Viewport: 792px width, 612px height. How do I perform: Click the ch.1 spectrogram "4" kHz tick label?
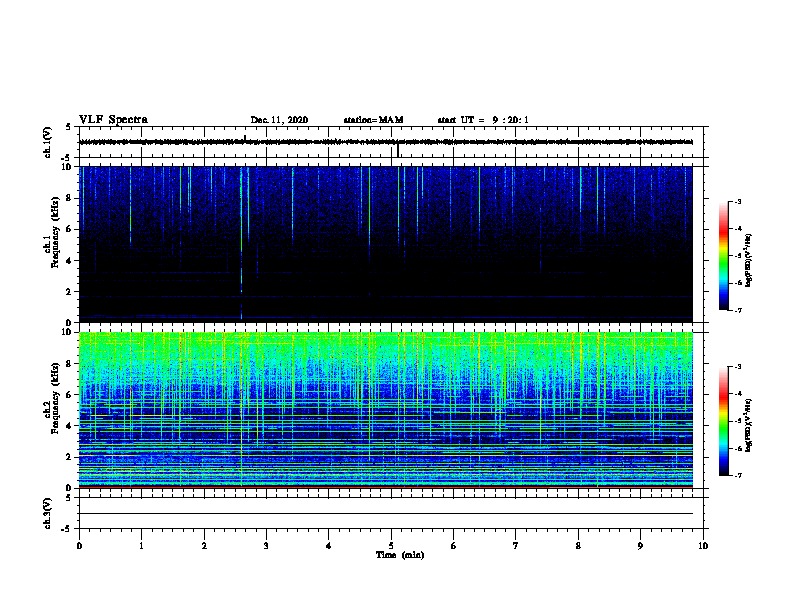[x=69, y=261]
